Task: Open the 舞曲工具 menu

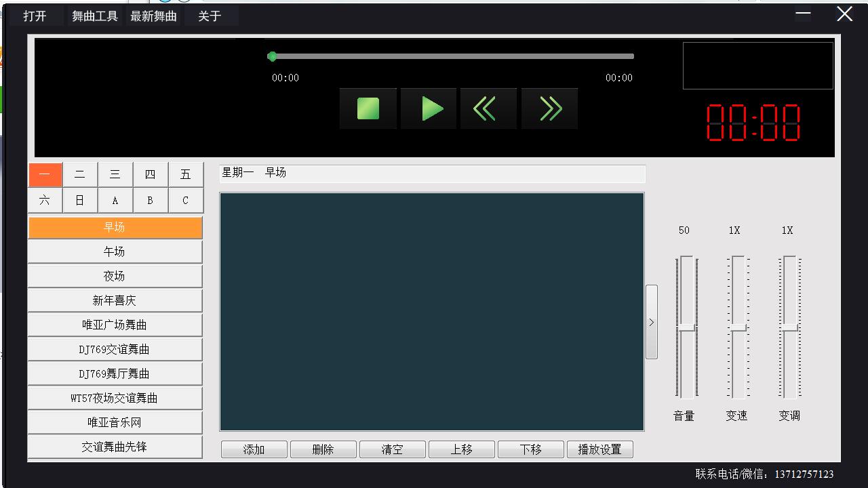Action: [x=94, y=16]
